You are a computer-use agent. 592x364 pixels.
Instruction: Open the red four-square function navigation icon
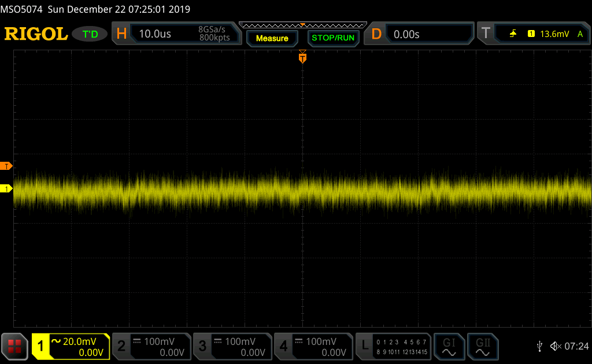pyautogui.click(x=14, y=346)
